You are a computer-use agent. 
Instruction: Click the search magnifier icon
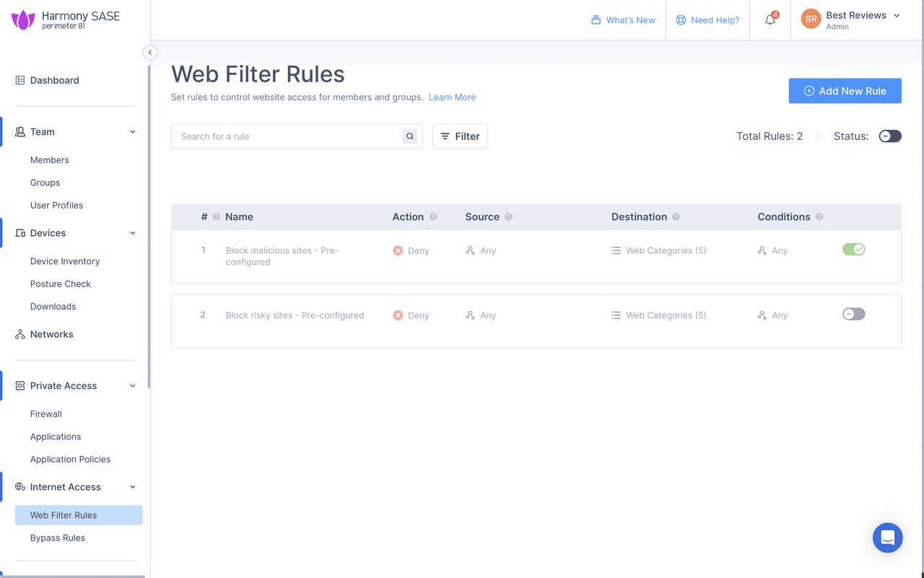409,136
